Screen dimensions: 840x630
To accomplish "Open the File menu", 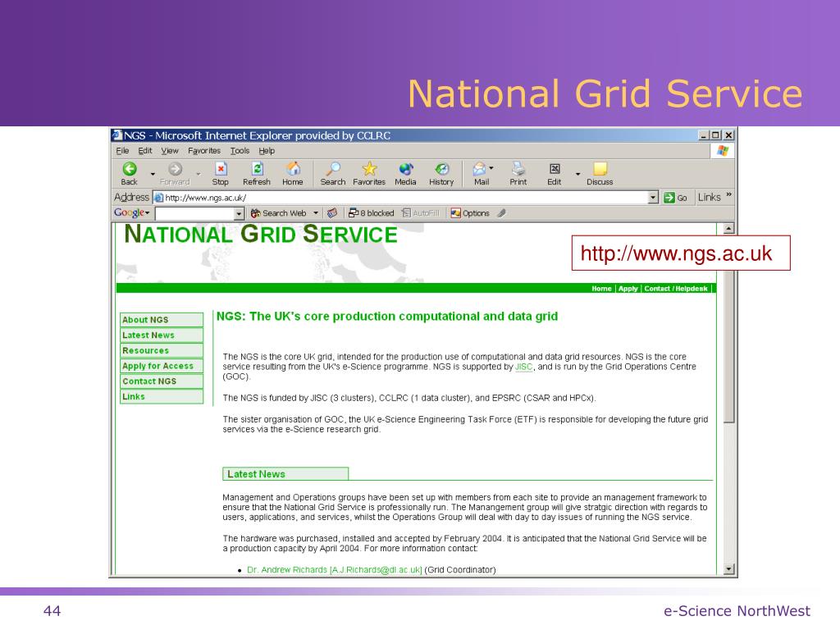I will point(122,151).
